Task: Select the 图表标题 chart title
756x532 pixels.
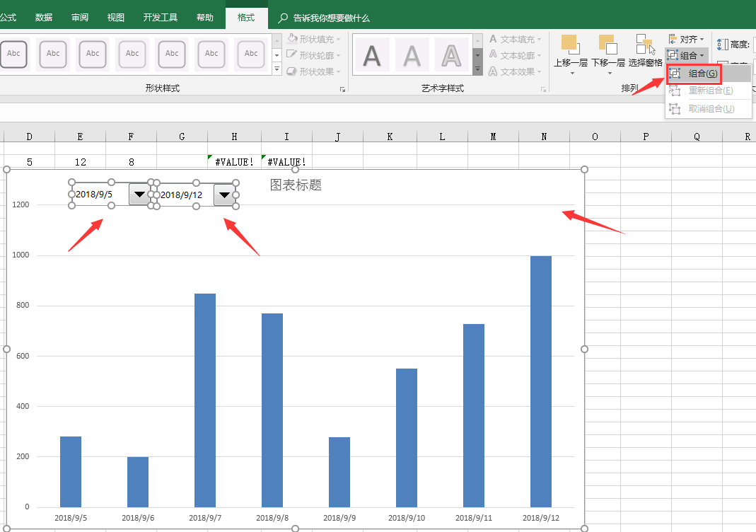Action: (x=296, y=185)
